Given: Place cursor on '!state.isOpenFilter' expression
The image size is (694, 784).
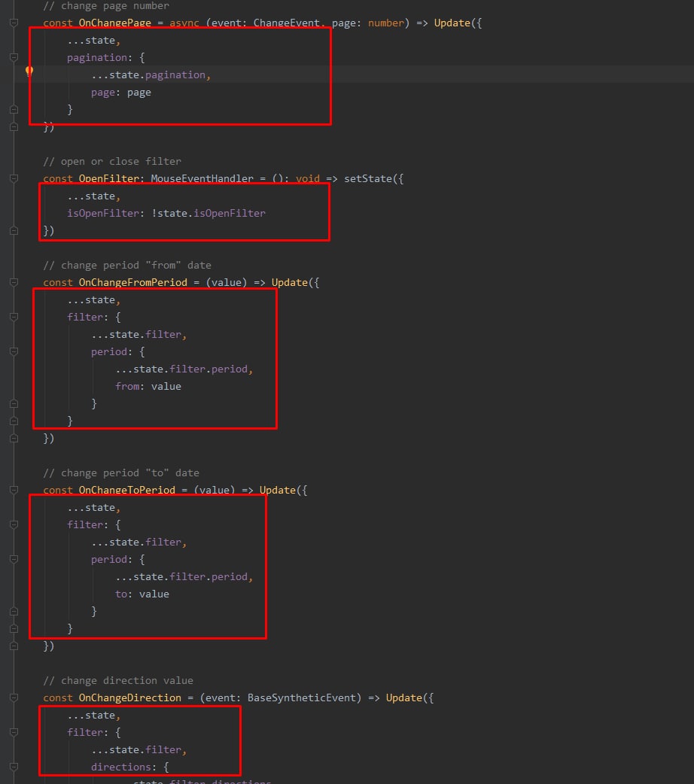Looking at the screenshot, I should pyautogui.click(x=209, y=214).
